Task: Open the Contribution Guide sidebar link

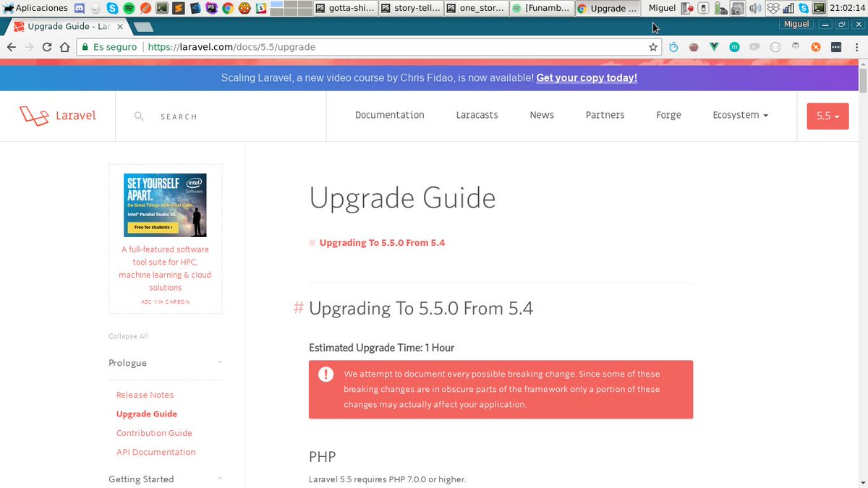Action: [x=154, y=433]
